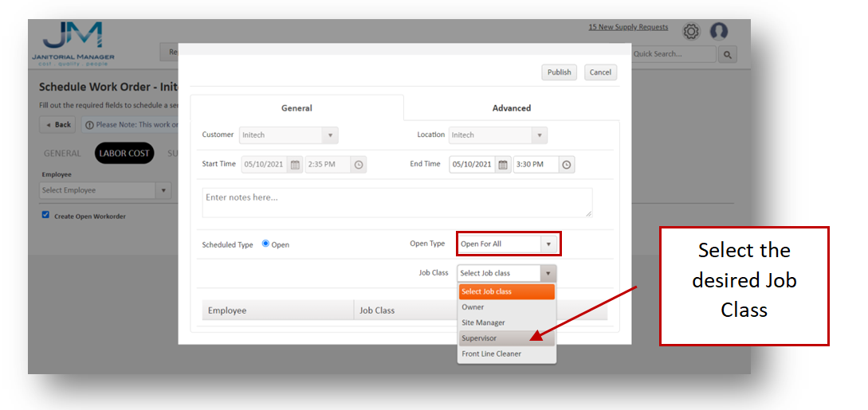Collapse the Job Class dropdown arrow
The height and width of the screenshot is (410, 868).
(x=548, y=273)
